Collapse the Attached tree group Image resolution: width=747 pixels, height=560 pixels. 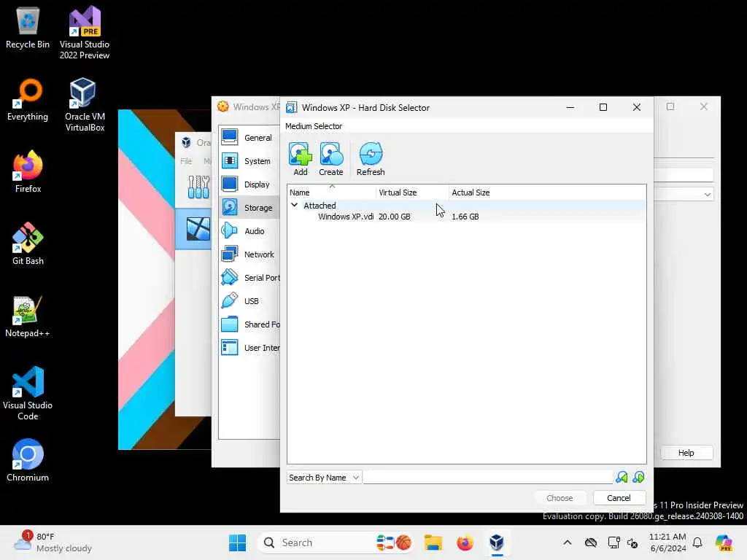click(295, 205)
